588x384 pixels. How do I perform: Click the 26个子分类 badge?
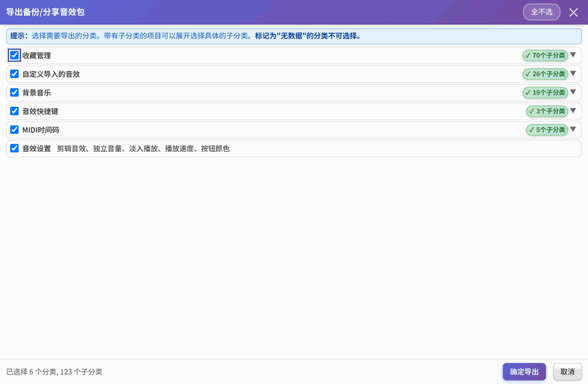[545, 74]
